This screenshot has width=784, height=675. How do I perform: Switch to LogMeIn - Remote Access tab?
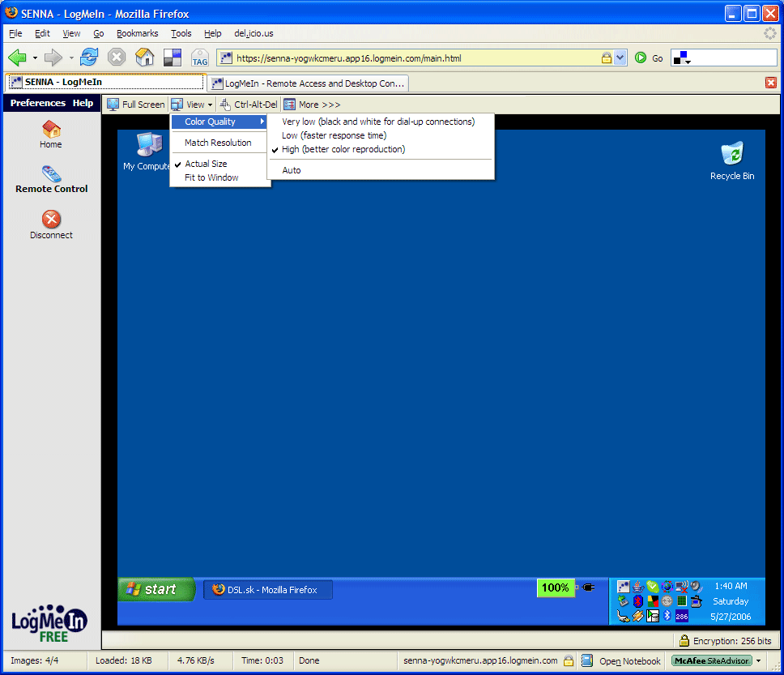tap(309, 83)
